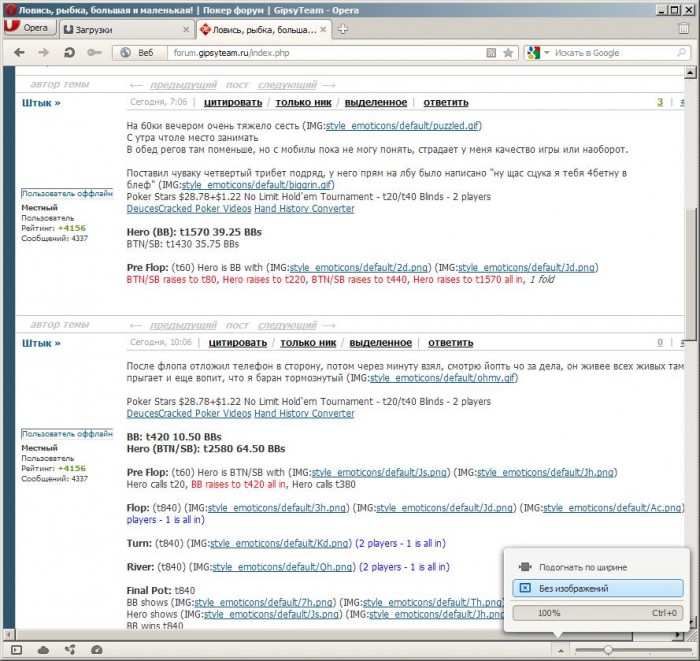The image size is (700, 661).
Task: Reset zoom with 100% button
Action: (598, 613)
